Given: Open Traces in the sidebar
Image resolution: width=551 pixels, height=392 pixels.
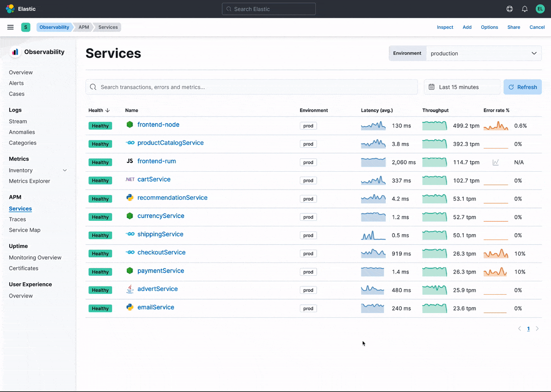Looking at the screenshot, I should click(x=17, y=219).
